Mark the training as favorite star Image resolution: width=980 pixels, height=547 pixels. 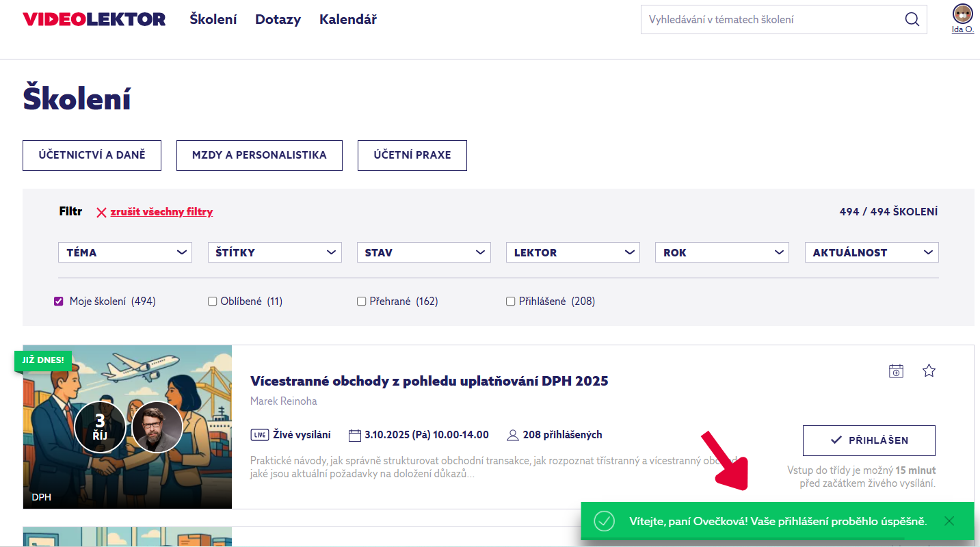pos(929,371)
